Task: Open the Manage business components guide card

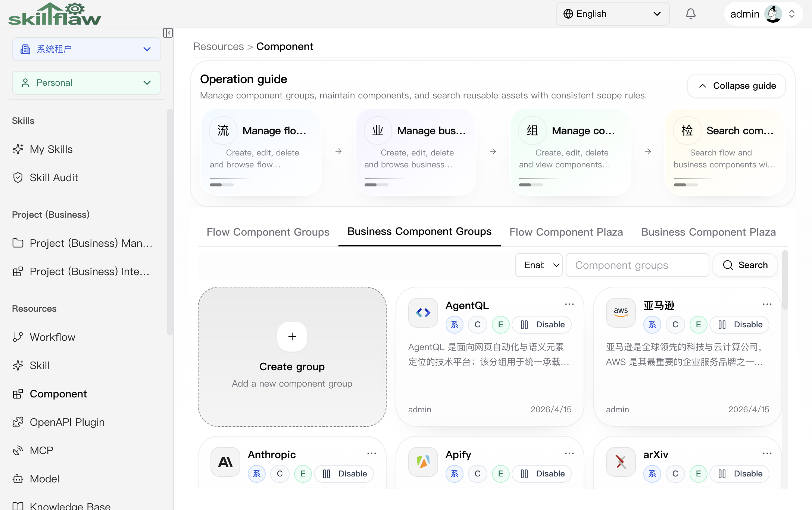Action: (416, 152)
